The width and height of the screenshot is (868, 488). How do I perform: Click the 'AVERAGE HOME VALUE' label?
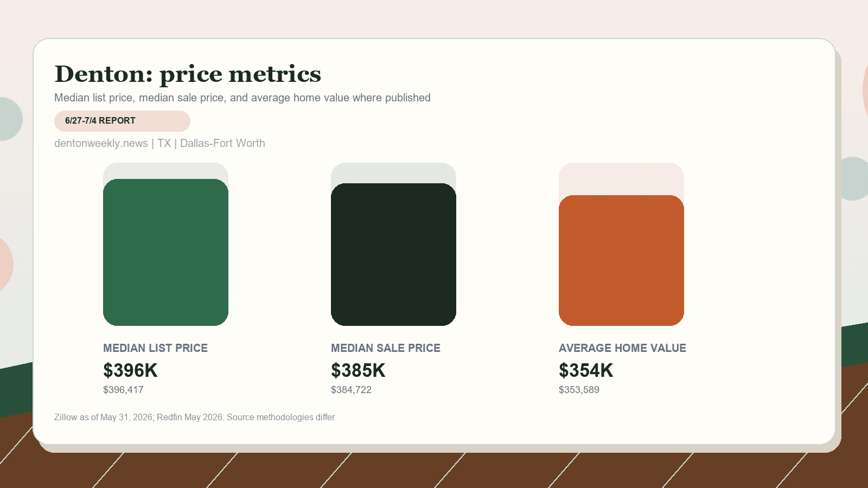(622, 348)
